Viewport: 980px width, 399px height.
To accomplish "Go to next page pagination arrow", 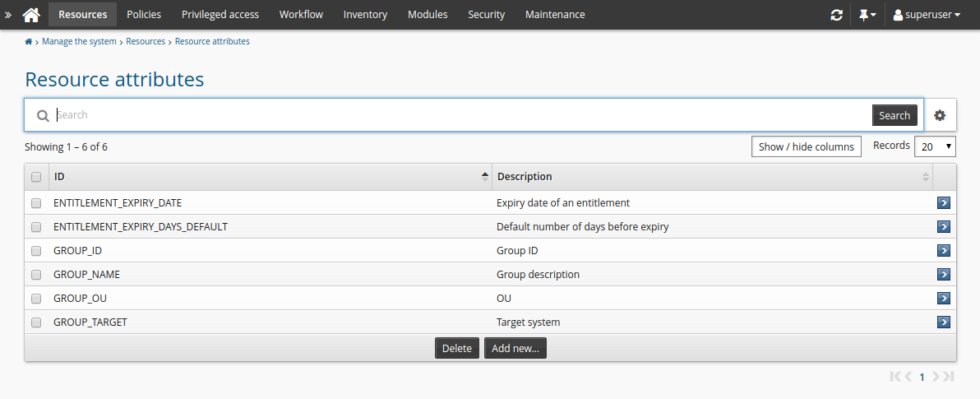I will (936, 377).
